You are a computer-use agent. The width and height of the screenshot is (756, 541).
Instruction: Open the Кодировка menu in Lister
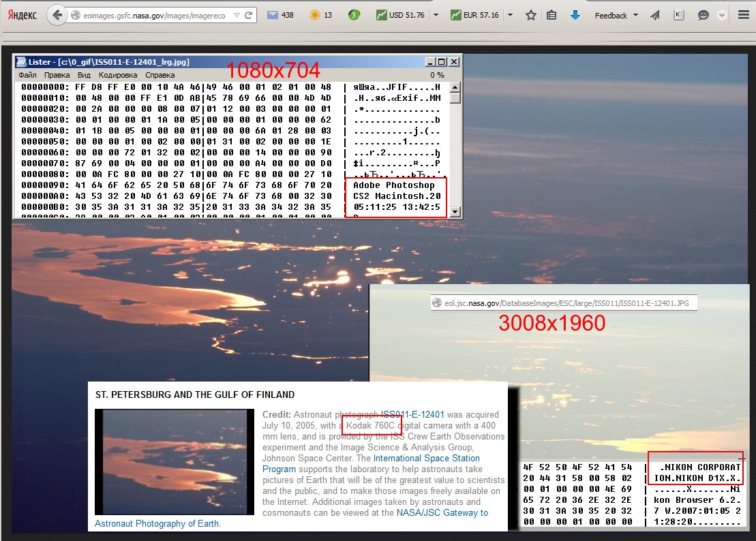point(118,75)
